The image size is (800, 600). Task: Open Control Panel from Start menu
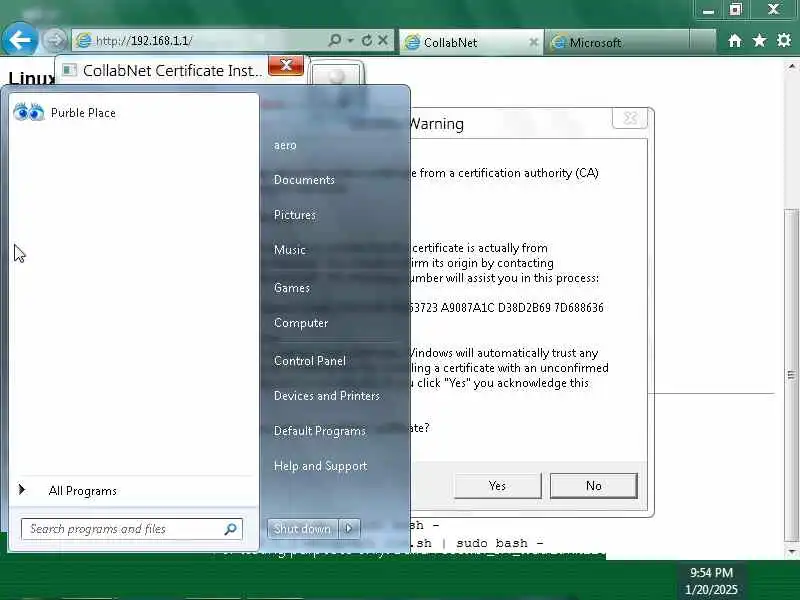click(310, 361)
